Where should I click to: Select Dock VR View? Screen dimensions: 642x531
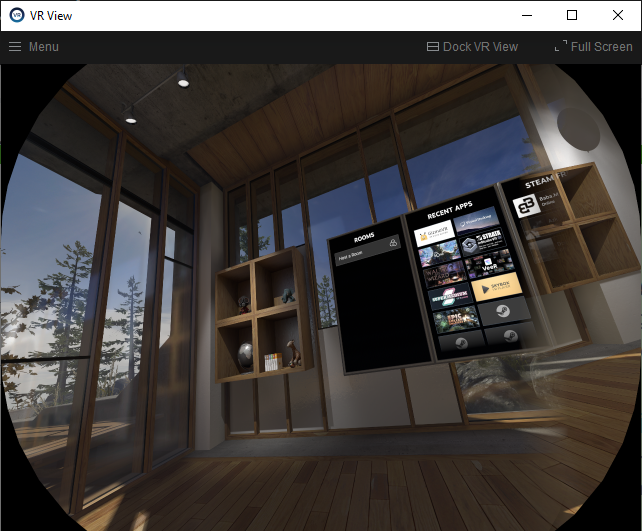tap(472, 47)
